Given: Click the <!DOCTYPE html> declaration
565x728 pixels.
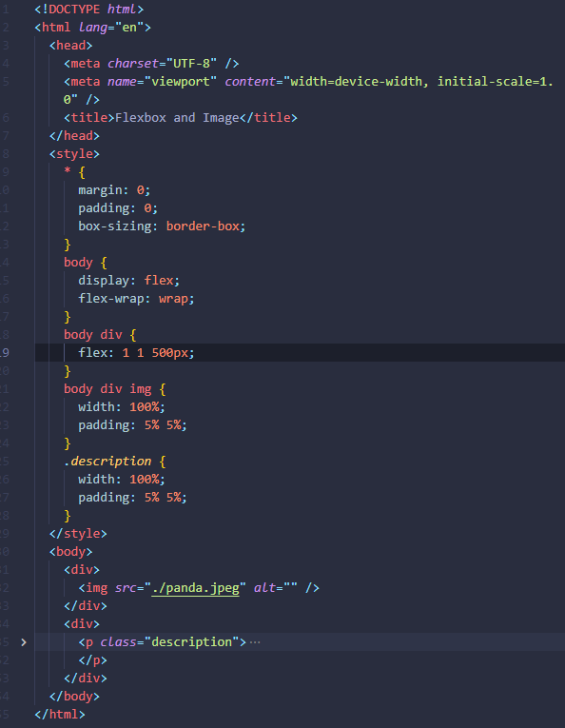Looking at the screenshot, I should [x=89, y=10].
